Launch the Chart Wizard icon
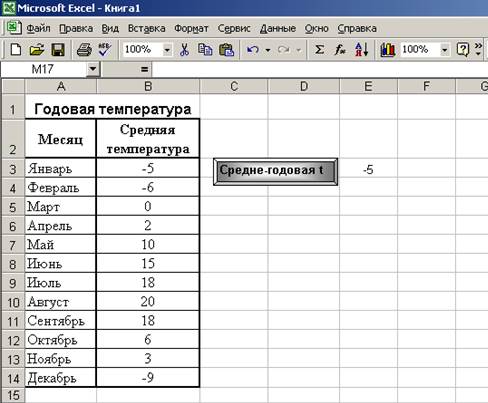488x403 pixels. [388, 50]
